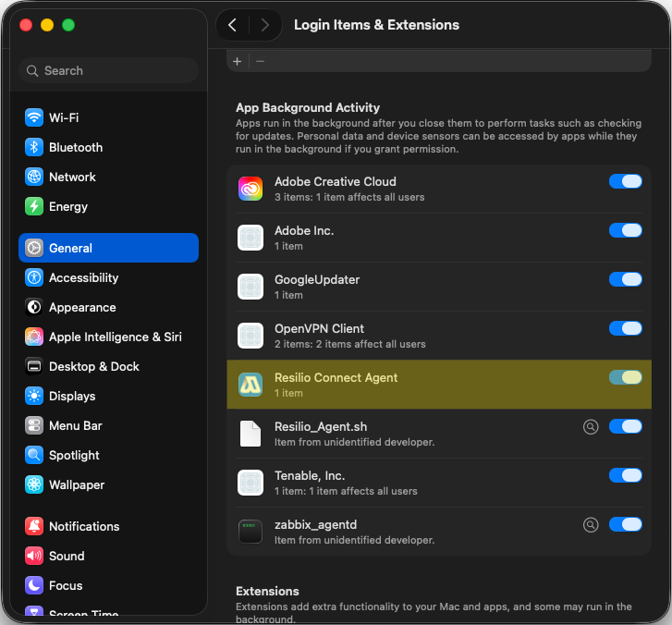Click the 'Extensions' section heading
Screen dimensions: 672x625
tap(267, 591)
